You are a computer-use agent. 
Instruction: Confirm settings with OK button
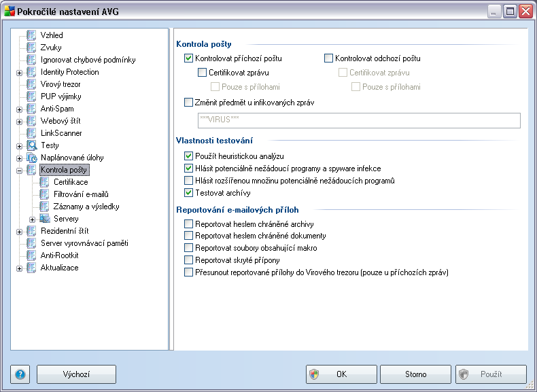tap(341, 374)
